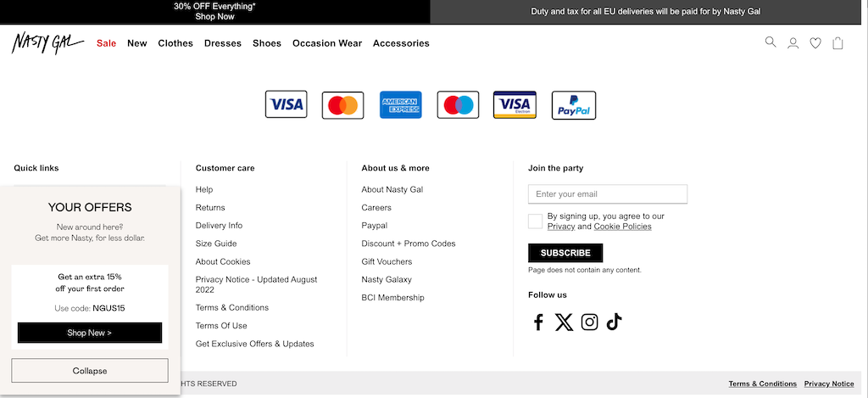The width and height of the screenshot is (868, 398).
Task: Click the PayPal payment icon
Action: [574, 105]
